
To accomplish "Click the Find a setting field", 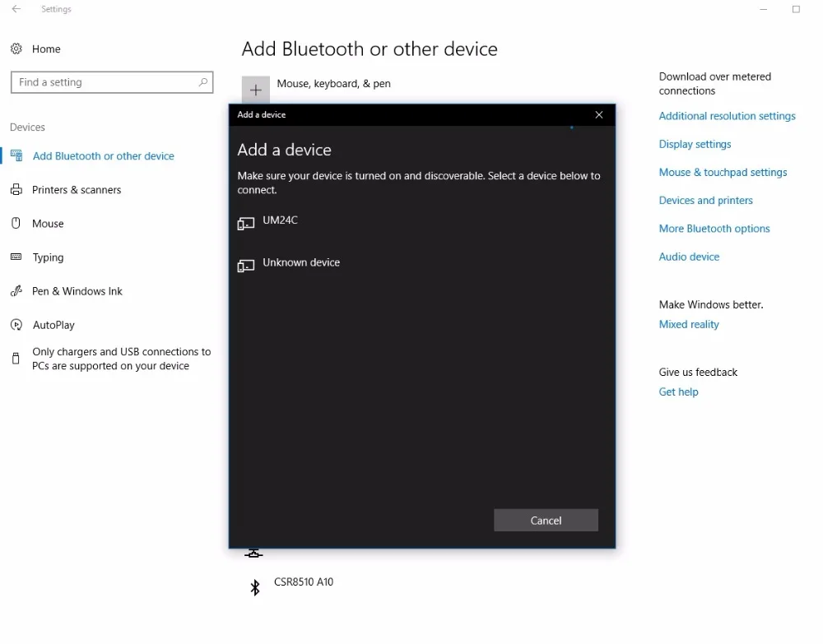I will tap(112, 82).
